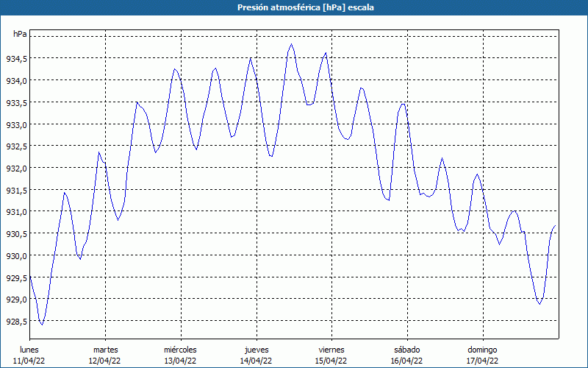Select the 933,5 y-axis value

pos(16,102)
